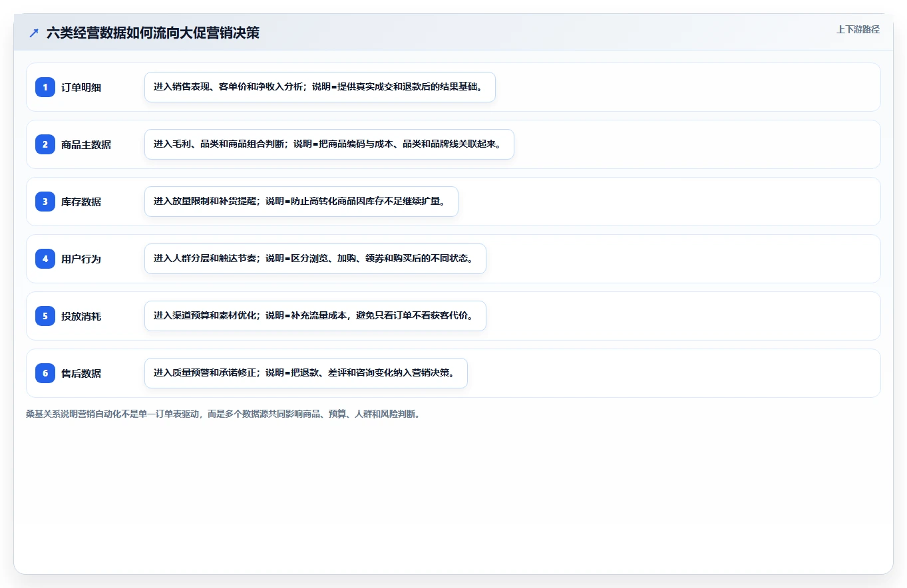Select the 订单明细 label
The width and height of the screenshot is (907, 588).
click(81, 87)
